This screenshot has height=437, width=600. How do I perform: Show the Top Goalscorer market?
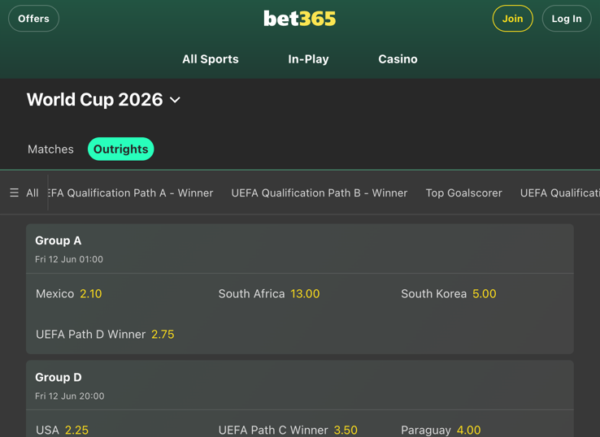tap(464, 193)
